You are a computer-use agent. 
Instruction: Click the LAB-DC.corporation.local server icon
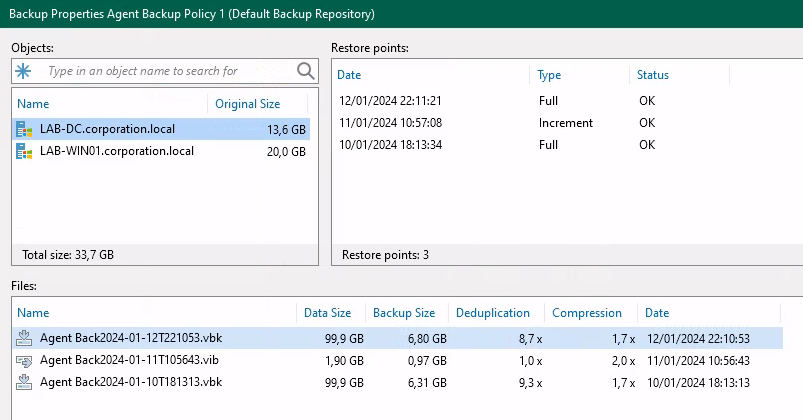tap(24, 129)
